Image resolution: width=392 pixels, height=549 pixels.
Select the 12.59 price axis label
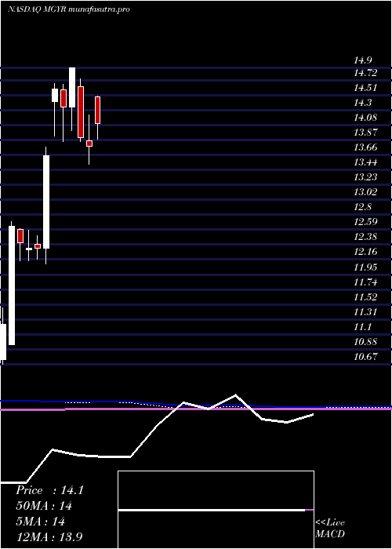click(x=365, y=222)
